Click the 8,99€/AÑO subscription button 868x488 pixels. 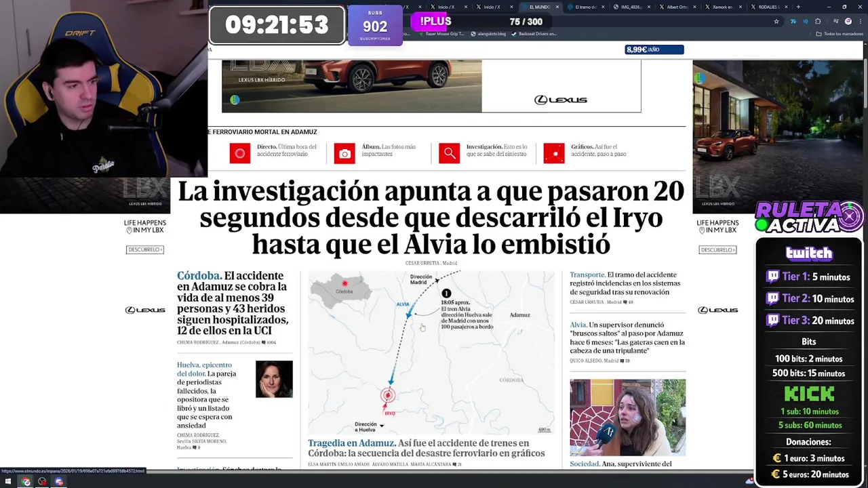(654, 49)
